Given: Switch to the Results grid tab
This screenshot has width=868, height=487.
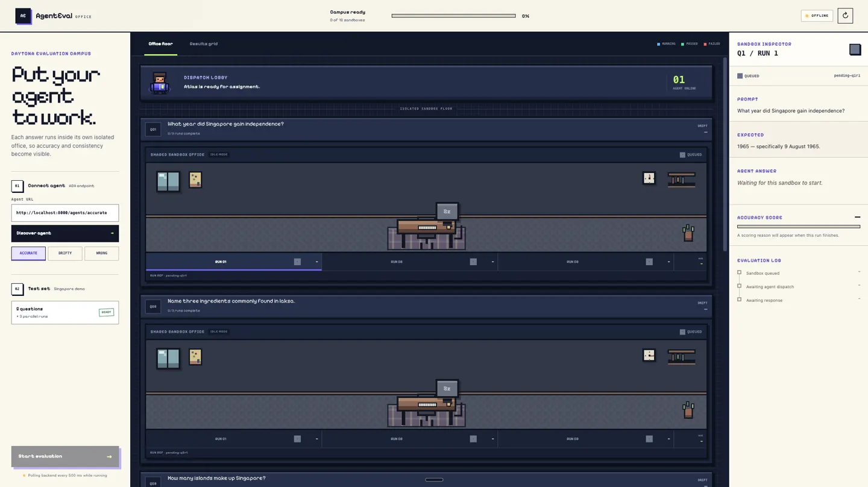Looking at the screenshot, I should point(204,44).
